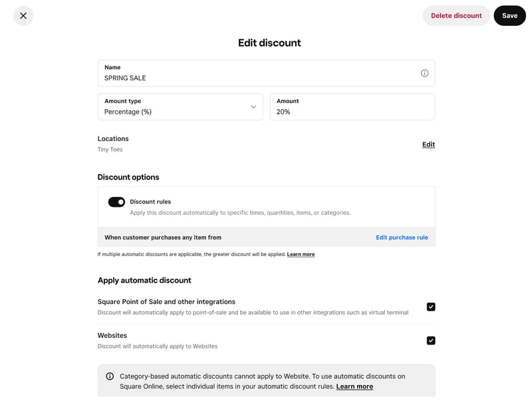Click the Amount field showing 20%
Viewport: 532px width, 403px height.
coord(352,112)
